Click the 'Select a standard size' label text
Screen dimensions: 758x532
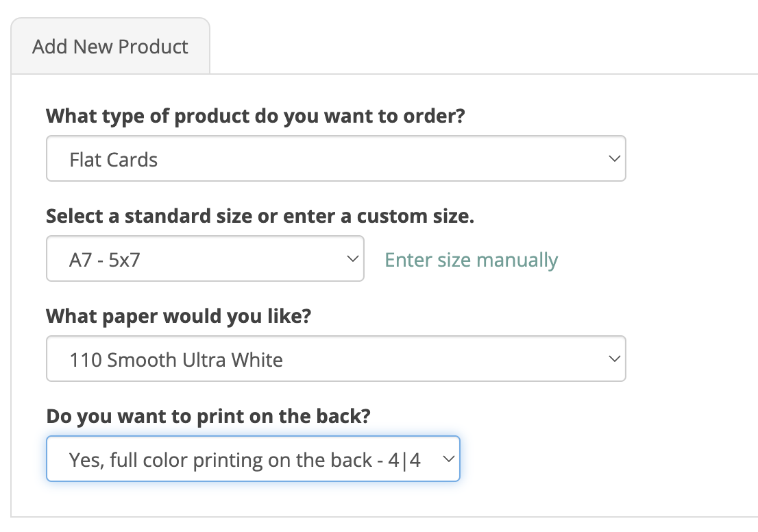point(260,216)
